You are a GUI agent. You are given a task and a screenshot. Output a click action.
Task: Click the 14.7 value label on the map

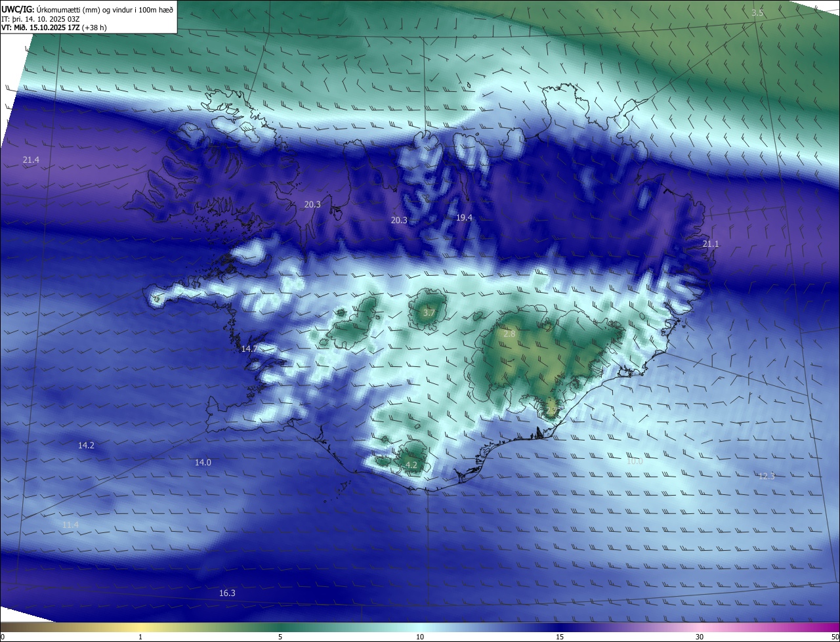click(249, 349)
